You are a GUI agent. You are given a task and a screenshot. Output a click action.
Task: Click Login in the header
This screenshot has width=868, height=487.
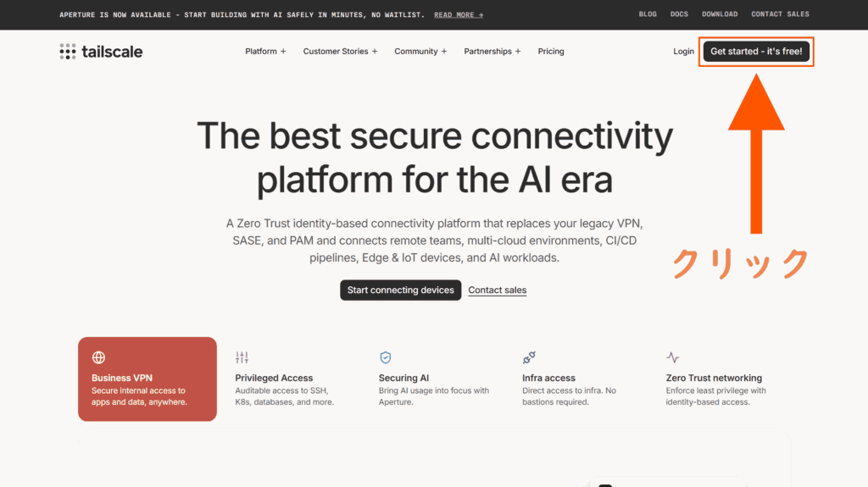click(683, 52)
